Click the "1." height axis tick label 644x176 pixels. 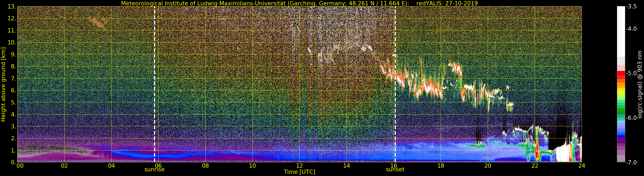coord(13,150)
